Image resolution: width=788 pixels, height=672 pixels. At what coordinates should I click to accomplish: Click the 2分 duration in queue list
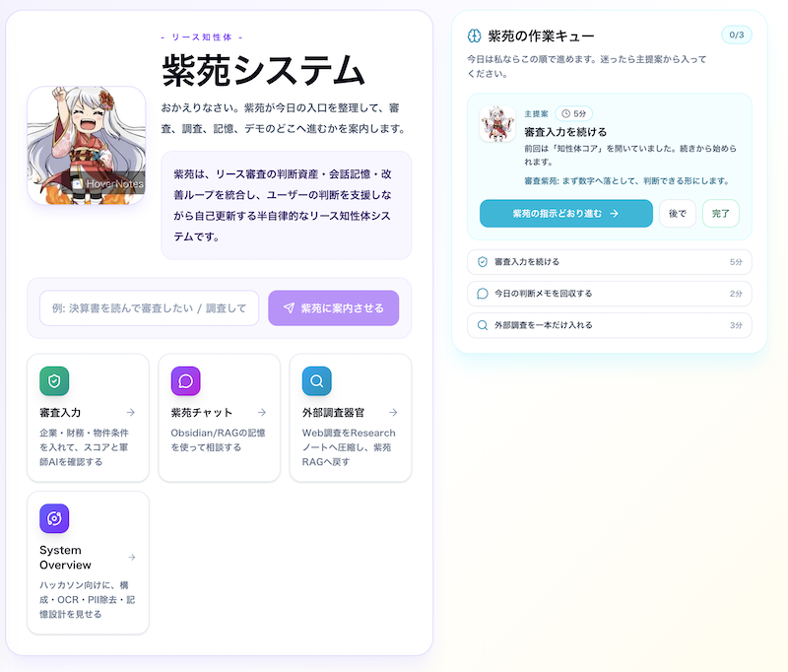tap(736, 294)
